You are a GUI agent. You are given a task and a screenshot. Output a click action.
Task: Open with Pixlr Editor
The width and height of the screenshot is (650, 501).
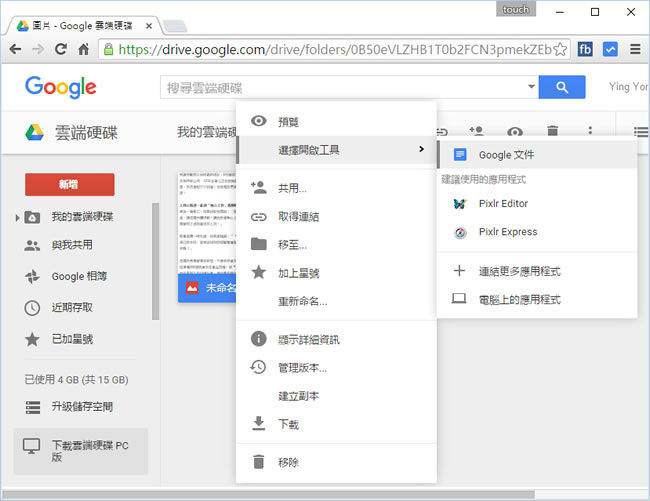pyautogui.click(x=537, y=203)
